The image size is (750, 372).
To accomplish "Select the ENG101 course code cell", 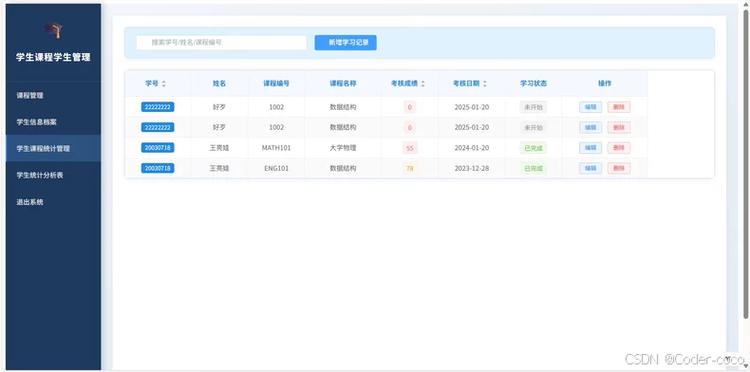I will [276, 168].
